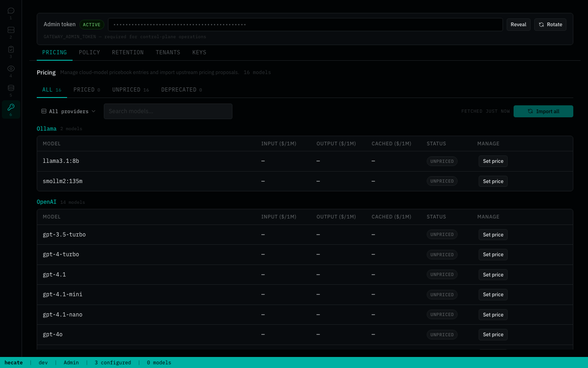Click the gpt-4o model name
This screenshot has height=368, width=588.
[x=52, y=334]
